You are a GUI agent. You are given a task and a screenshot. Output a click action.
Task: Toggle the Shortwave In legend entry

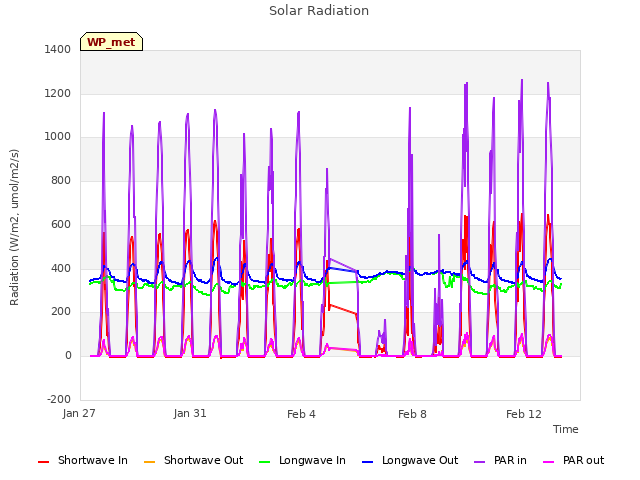[83, 461]
